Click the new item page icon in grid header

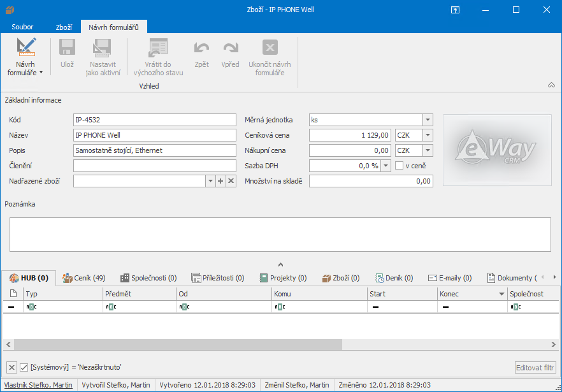click(13, 293)
